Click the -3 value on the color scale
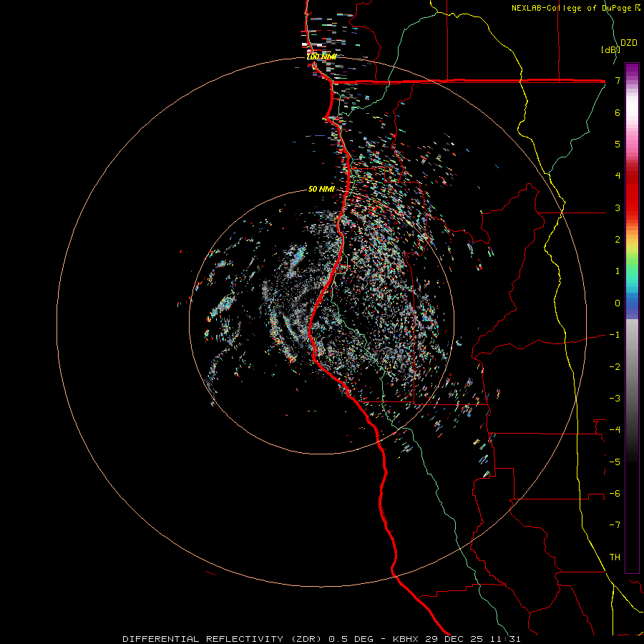The width and height of the screenshot is (644, 644). (615, 399)
